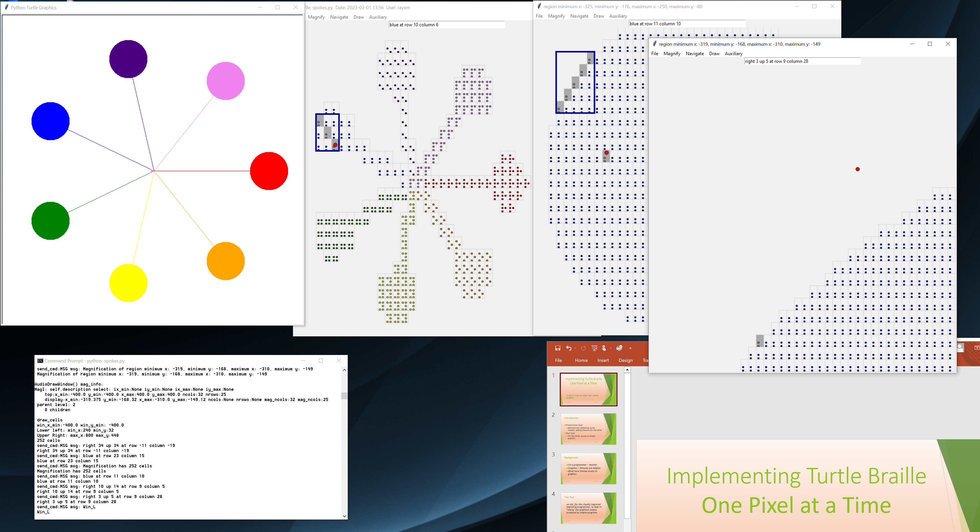Undo the last action in PowerPoint
The image size is (980, 532).
pos(568,348)
